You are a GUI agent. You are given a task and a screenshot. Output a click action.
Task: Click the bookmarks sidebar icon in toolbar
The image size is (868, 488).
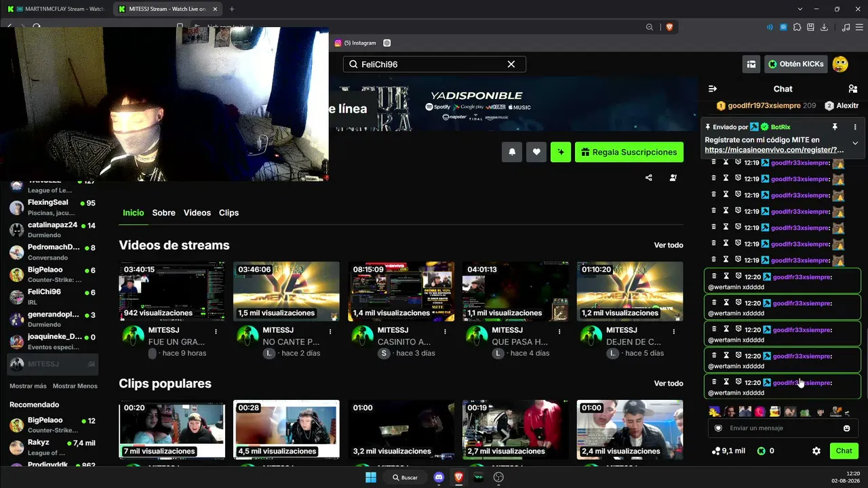tap(811, 27)
